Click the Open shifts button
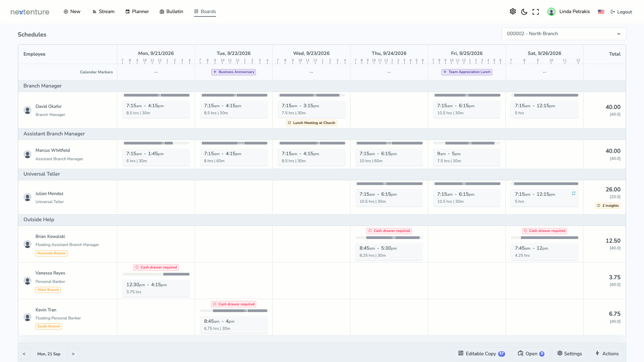This screenshot has height=362, width=644. tap(531, 354)
